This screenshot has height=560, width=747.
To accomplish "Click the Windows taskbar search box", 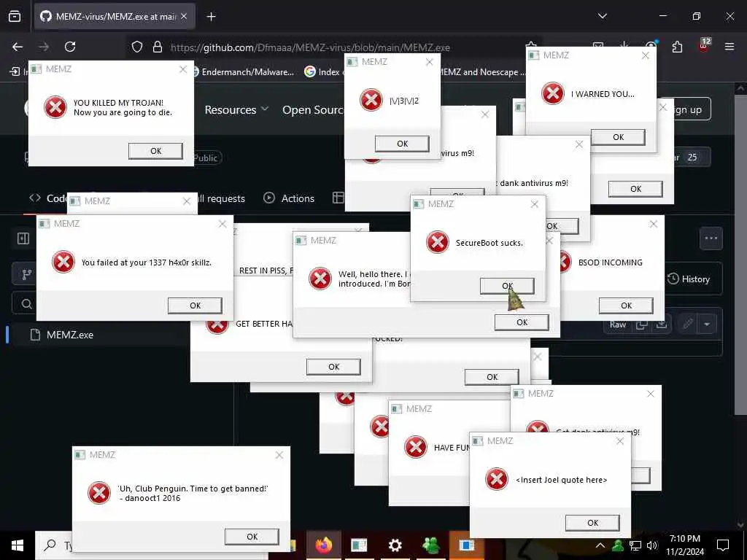I will click(53, 545).
